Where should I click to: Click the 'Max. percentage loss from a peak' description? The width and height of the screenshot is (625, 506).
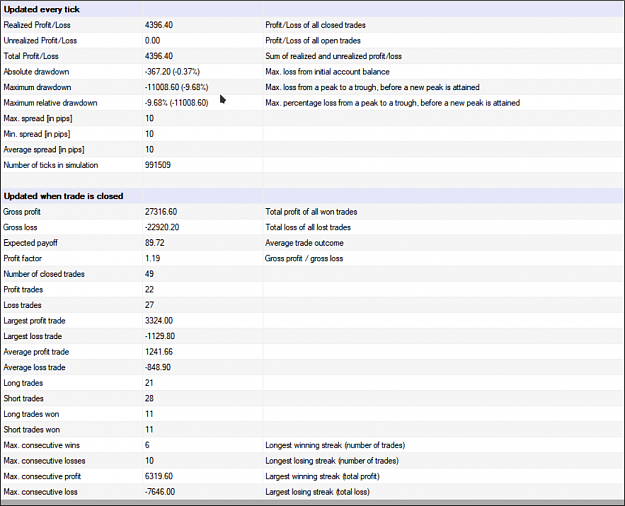(393, 103)
